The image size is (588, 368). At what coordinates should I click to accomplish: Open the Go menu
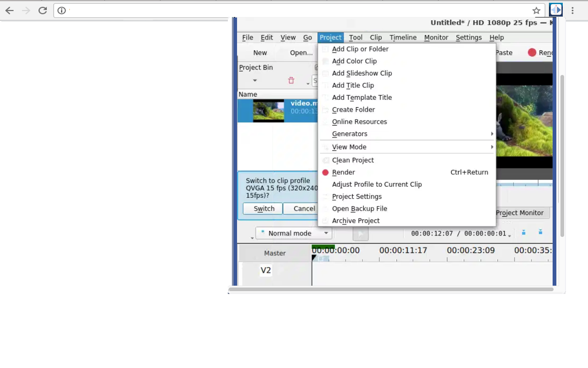click(x=308, y=38)
